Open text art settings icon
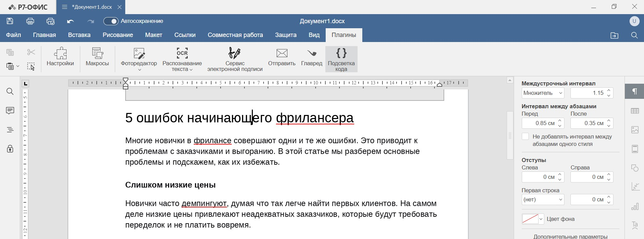Image resolution: width=644 pixels, height=239 pixels. pyautogui.click(x=635, y=225)
